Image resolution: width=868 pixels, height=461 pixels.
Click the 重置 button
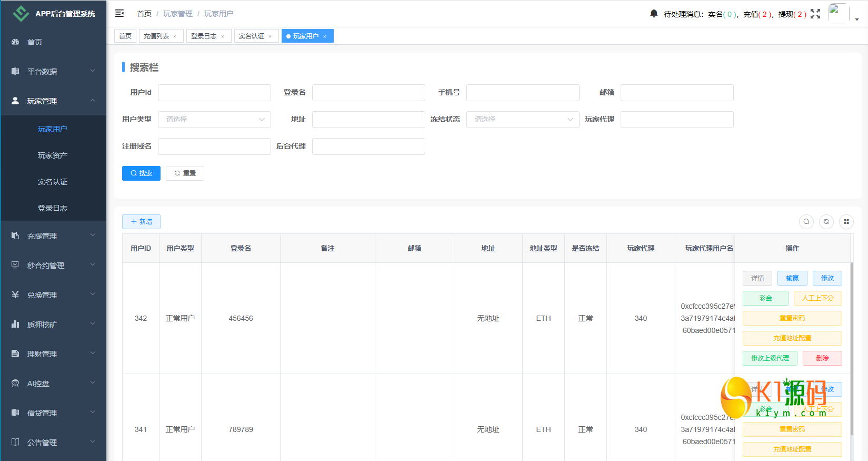point(185,173)
